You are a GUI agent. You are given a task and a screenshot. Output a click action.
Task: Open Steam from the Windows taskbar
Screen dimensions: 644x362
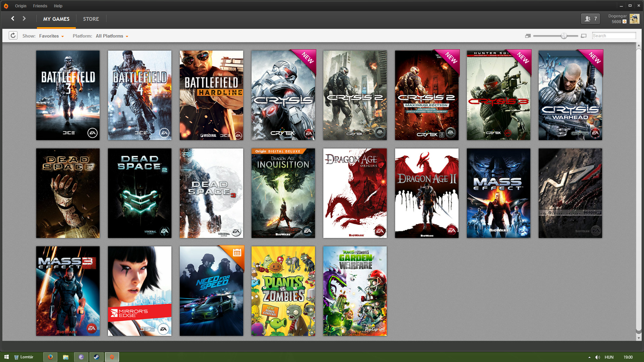coord(96,357)
